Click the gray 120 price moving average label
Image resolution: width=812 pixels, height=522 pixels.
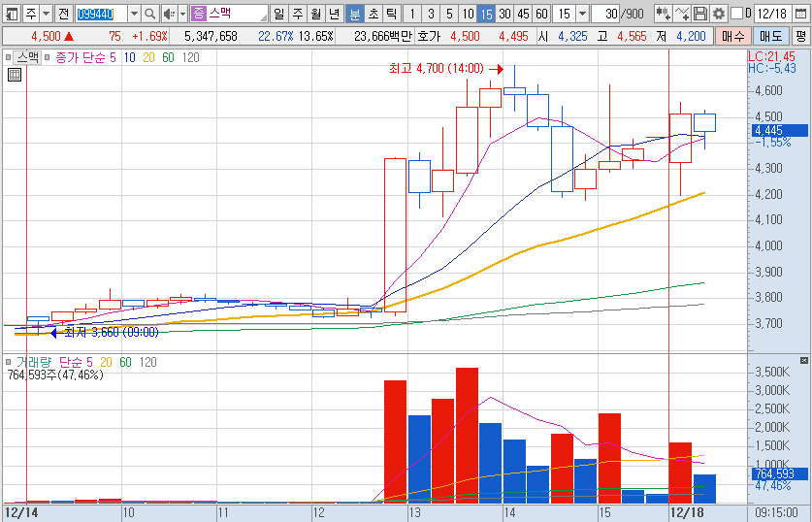(190, 57)
